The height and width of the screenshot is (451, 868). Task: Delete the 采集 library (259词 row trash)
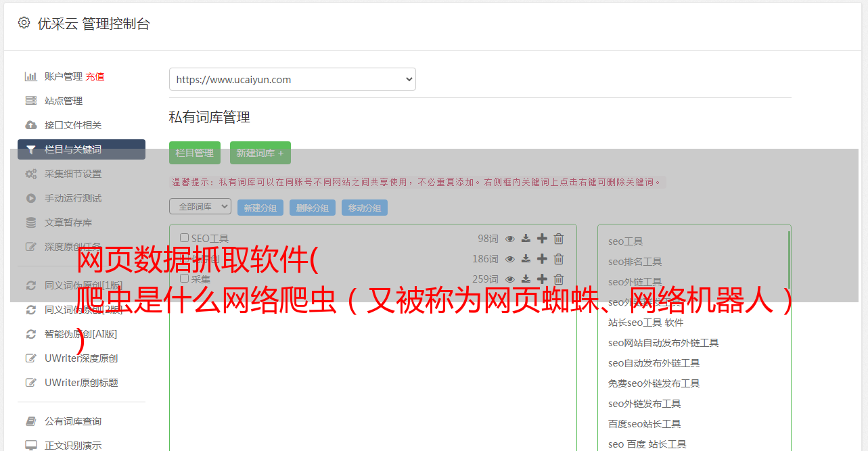click(x=559, y=279)
